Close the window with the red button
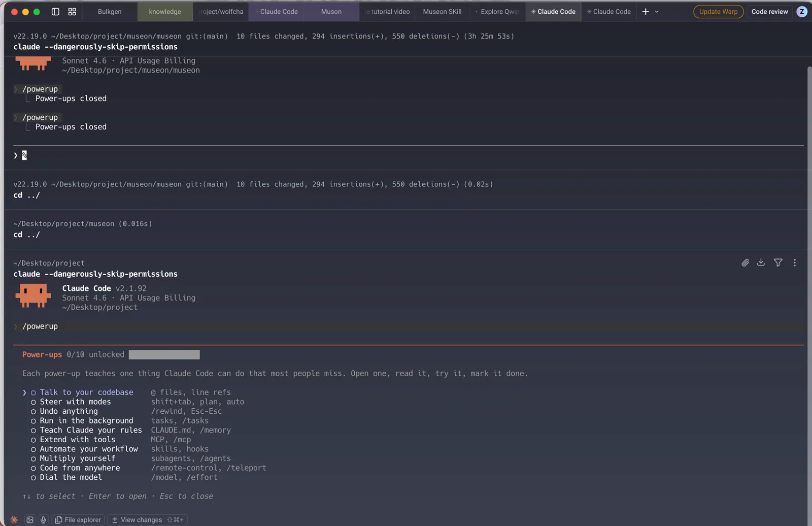812x526 pixels. [14, 12]
